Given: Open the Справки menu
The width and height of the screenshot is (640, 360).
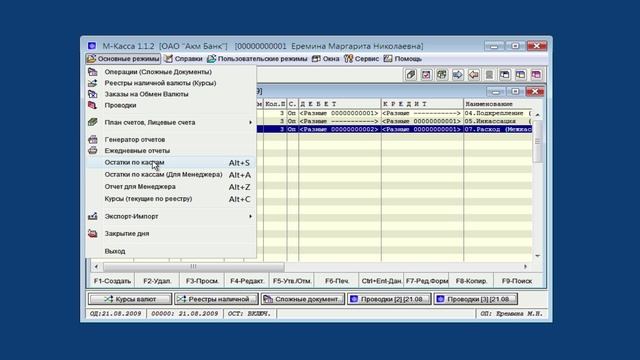Looking at the screenshot, I should 184,59.
